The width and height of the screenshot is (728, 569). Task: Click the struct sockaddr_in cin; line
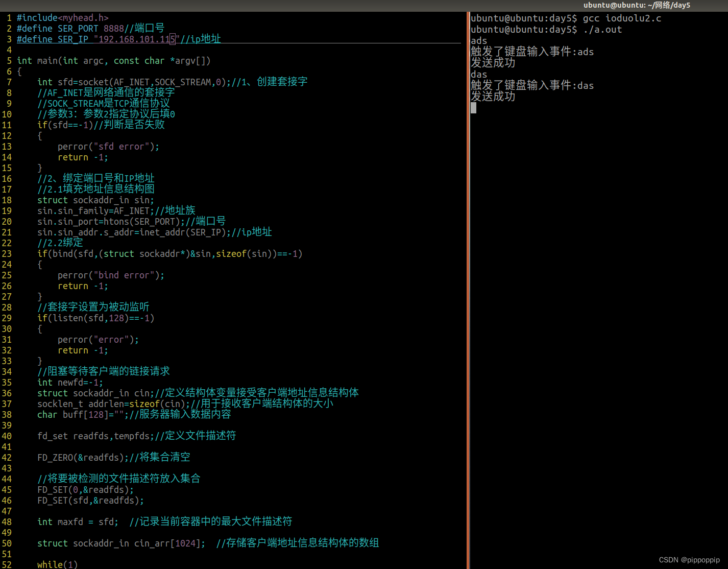coord(198,393)
